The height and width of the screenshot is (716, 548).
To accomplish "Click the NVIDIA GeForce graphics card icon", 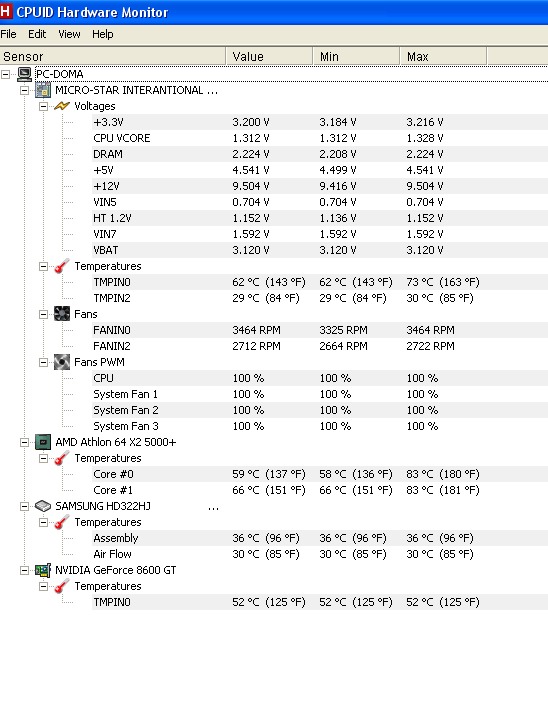I will 43,570.
